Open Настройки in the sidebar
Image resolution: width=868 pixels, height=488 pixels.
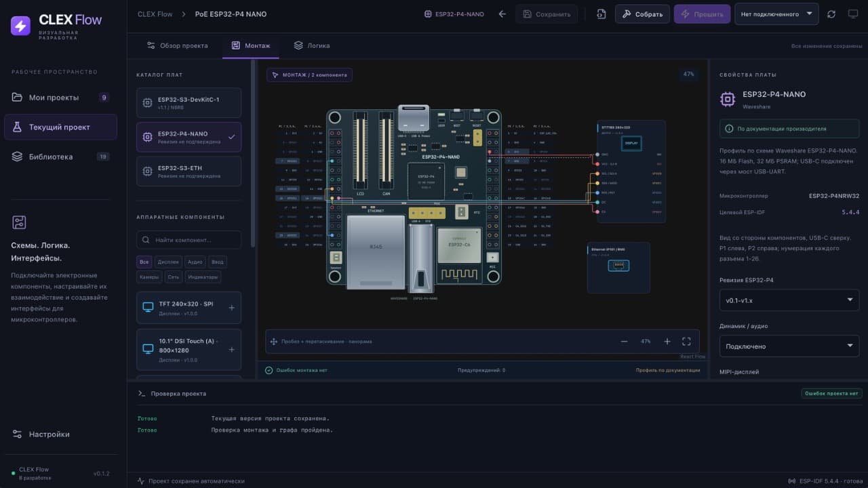[x=61, y=434]
